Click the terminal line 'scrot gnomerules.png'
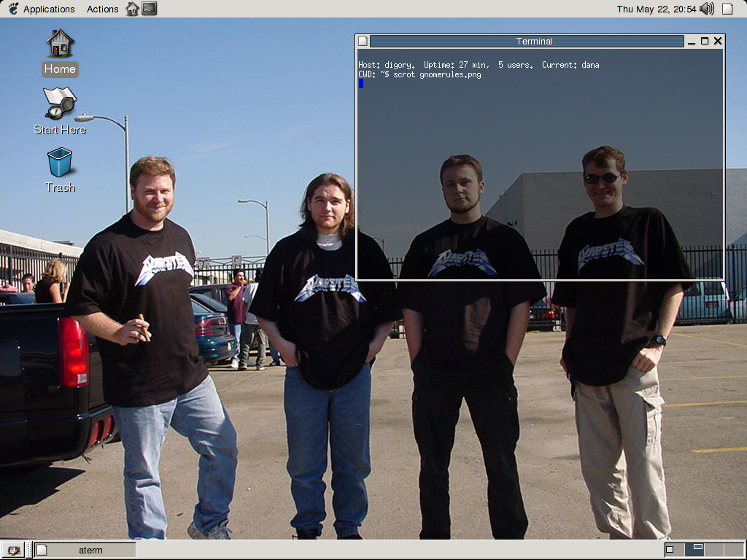Viewport: 747px width, 560px height. (x=437, y=75)
